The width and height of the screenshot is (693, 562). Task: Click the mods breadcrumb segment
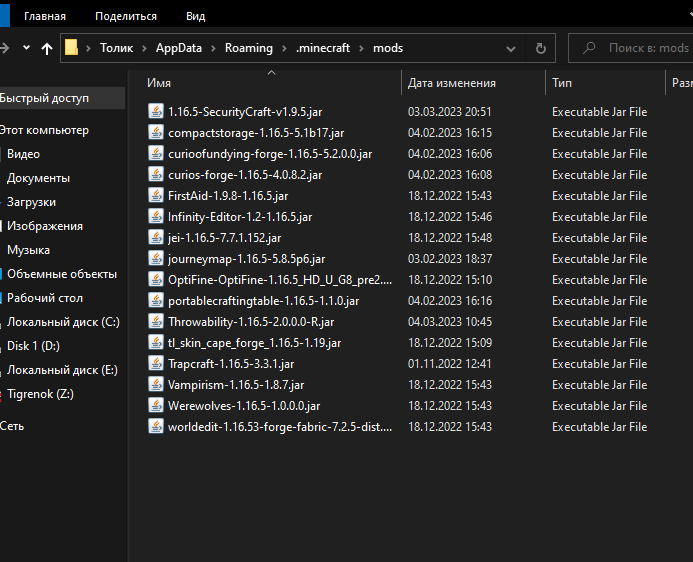388,48
